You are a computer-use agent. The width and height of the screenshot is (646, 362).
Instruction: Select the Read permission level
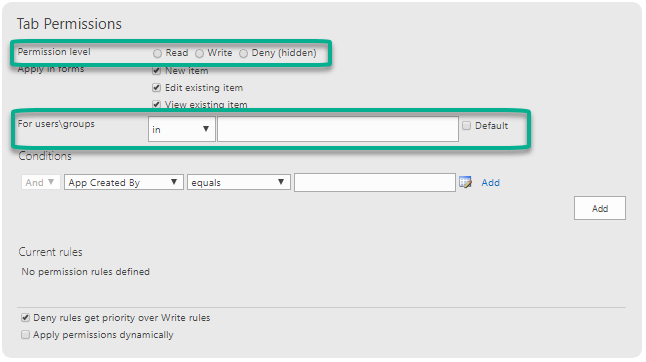(157, 54)
